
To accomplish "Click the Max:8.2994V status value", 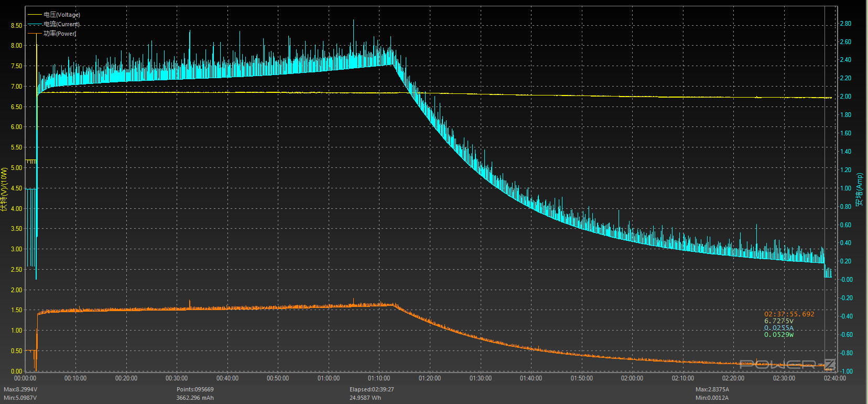I will coord(20,389).
